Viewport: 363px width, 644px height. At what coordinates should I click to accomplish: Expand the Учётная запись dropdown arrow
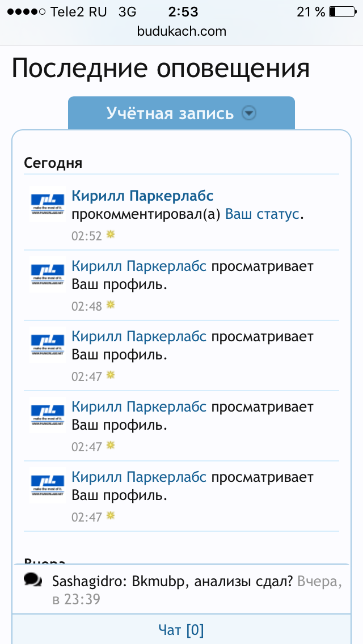click(x=249, y=113)
